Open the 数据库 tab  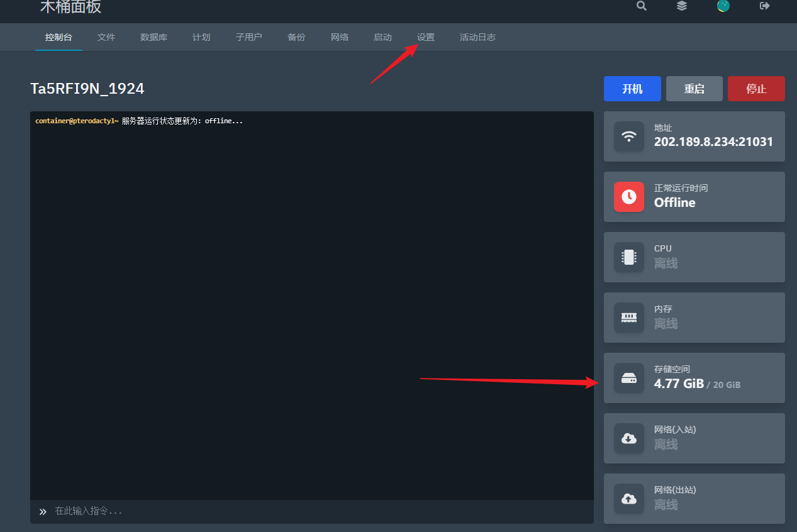(x=153, y=37)
